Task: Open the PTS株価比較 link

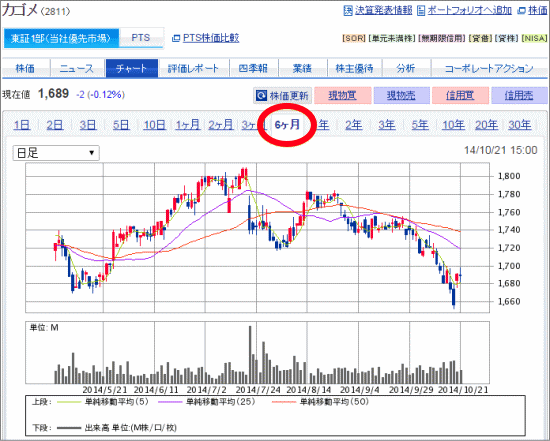Action: [211, 38]
